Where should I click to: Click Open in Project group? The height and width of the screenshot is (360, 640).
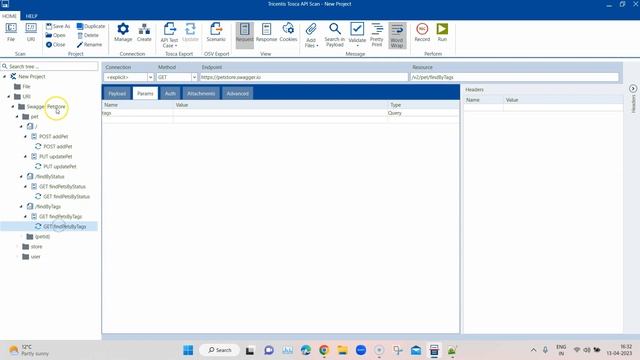56,35
